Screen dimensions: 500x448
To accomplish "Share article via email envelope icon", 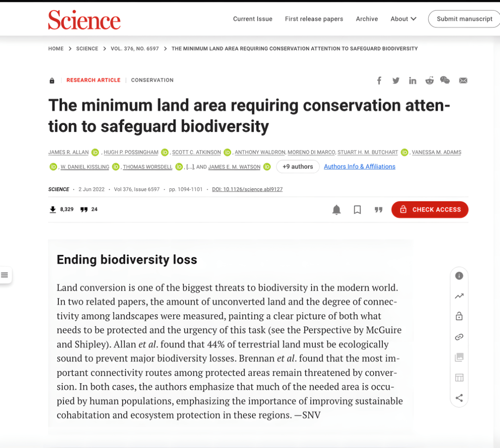I will coord(463,81).
